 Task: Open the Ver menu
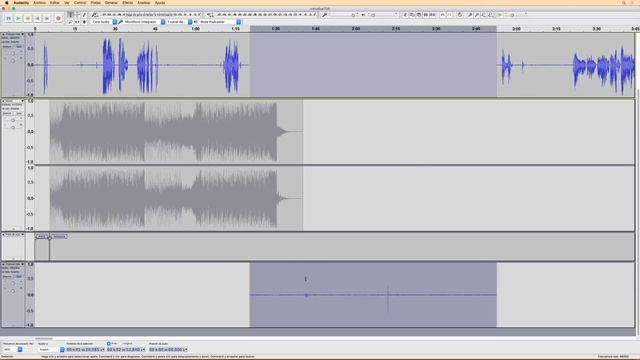(67, 2)
